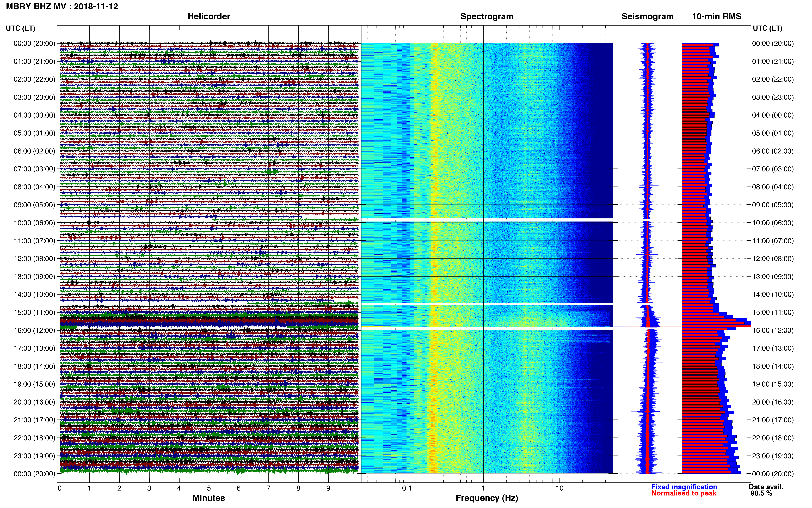Click the 'Data avail.' label
This screenshot has height=508, width=812.
coord(766,487)
